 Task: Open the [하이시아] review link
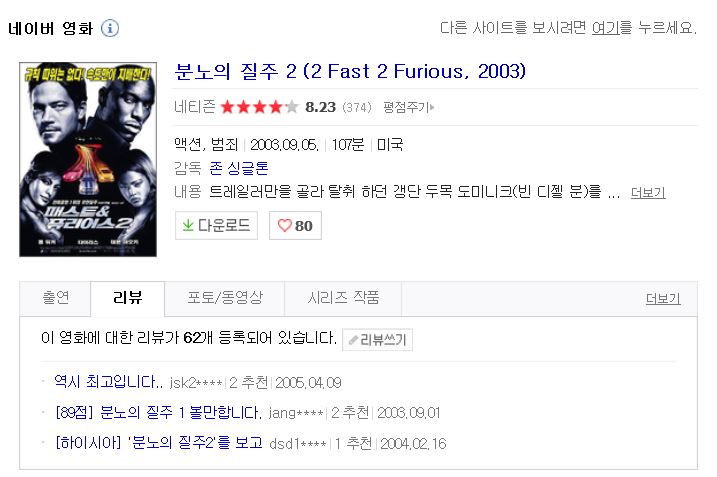[x=159, y=443]
